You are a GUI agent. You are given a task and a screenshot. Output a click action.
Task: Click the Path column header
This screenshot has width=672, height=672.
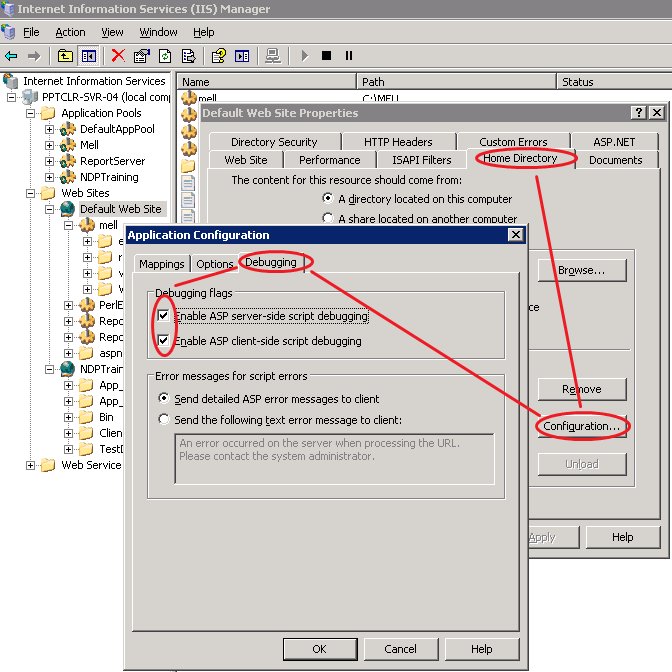[456, 82]
